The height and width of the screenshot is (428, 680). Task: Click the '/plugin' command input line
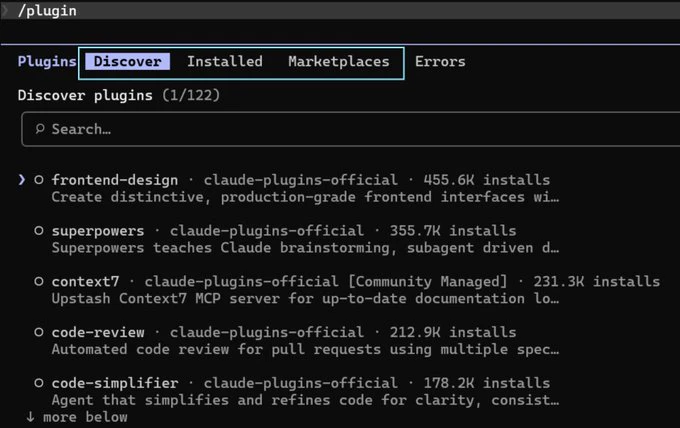pos(340,10)
